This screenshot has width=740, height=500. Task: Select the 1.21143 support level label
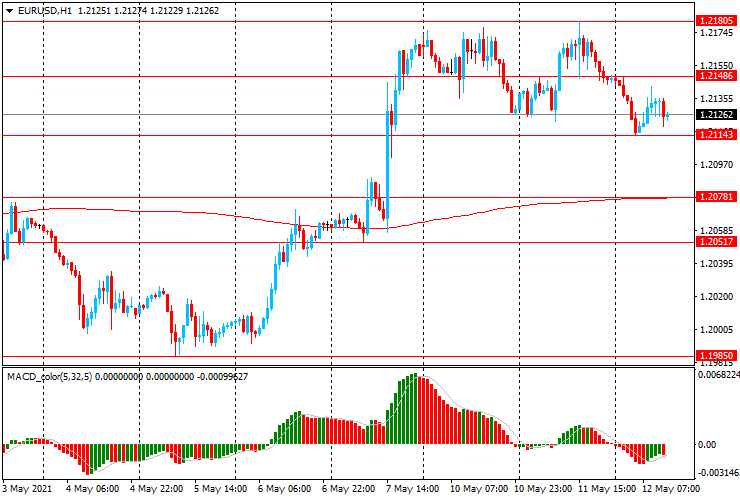pos(716,135)
